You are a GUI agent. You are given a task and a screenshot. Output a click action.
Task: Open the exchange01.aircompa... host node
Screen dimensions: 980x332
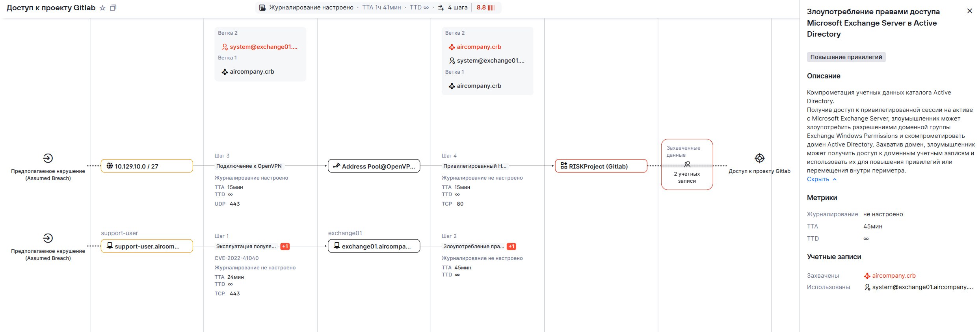(x=374, y=246)
